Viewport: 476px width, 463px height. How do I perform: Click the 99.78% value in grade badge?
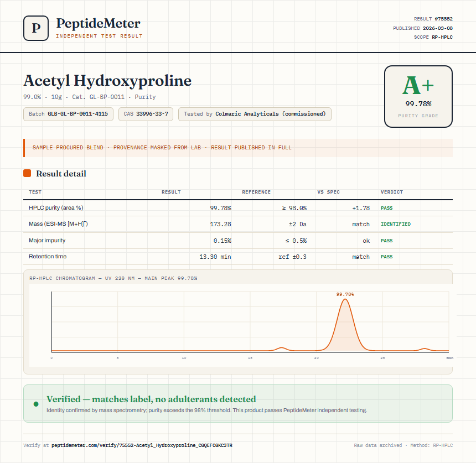pyautogui.click(x=418, y=104)
